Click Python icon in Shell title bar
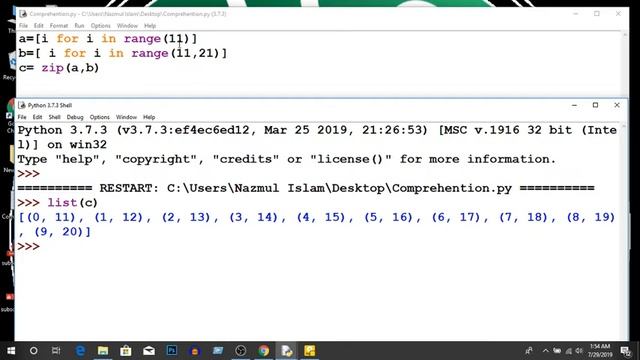640x360 pixels. (22, 105)
